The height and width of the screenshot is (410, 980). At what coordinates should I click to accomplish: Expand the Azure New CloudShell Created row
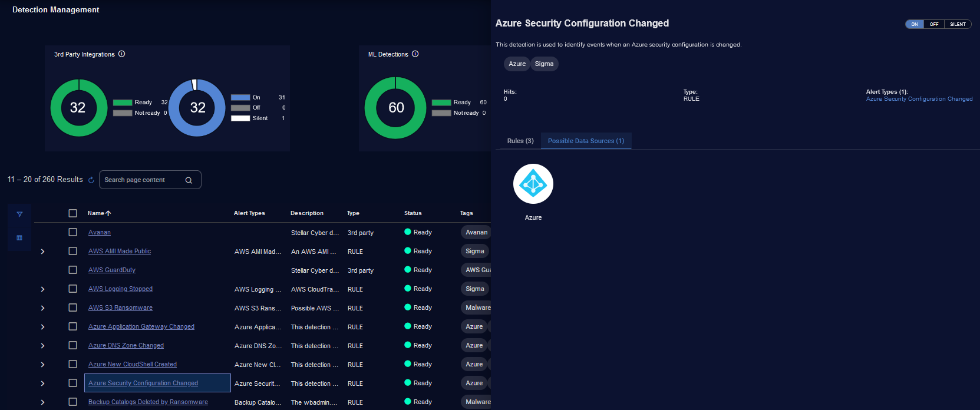coord(42,365)
